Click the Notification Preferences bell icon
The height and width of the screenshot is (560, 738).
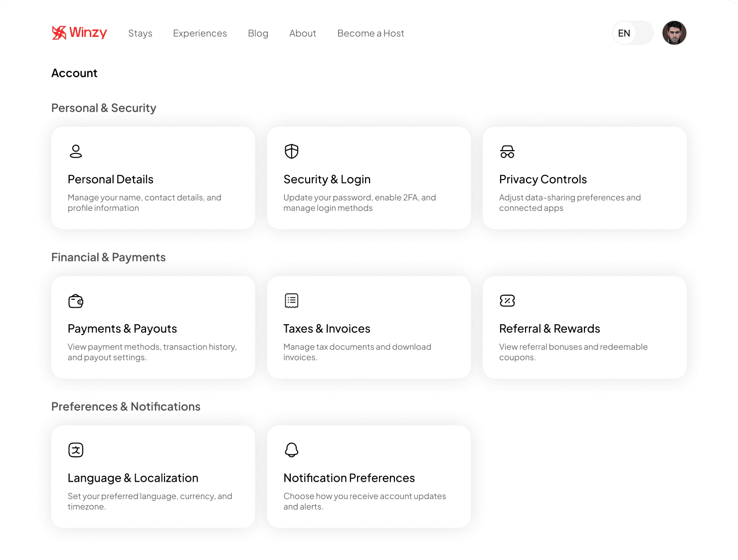coord(292,450)
